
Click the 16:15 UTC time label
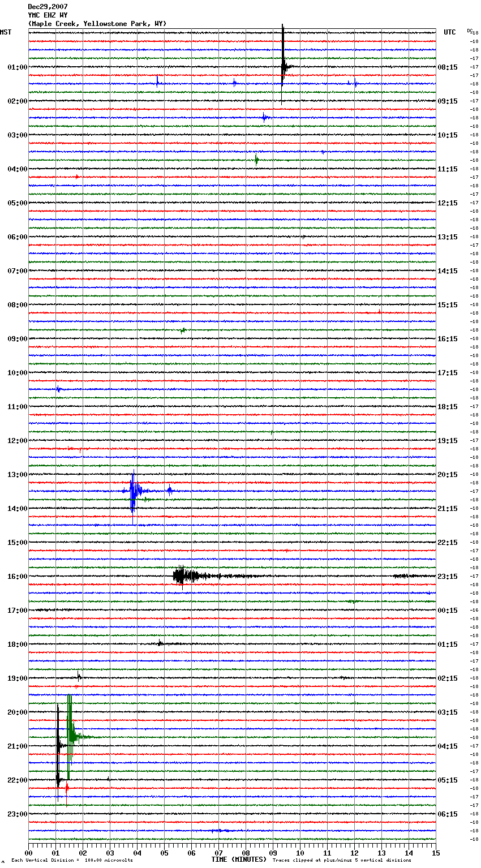coord(448,339)
